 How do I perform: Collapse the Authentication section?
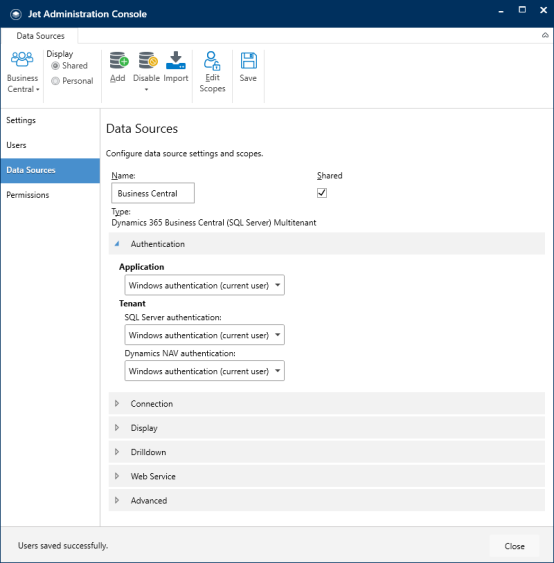326,244
